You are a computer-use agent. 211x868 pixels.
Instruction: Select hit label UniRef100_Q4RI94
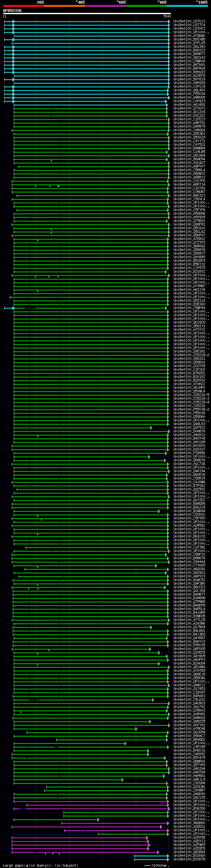click(190, 471)
